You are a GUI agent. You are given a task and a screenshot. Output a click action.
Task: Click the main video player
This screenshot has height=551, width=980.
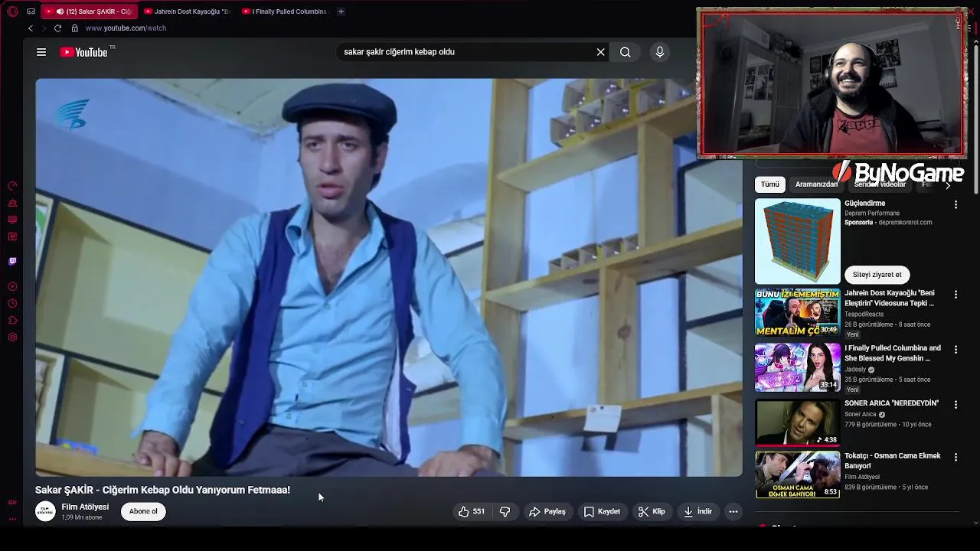coord(388,277)
